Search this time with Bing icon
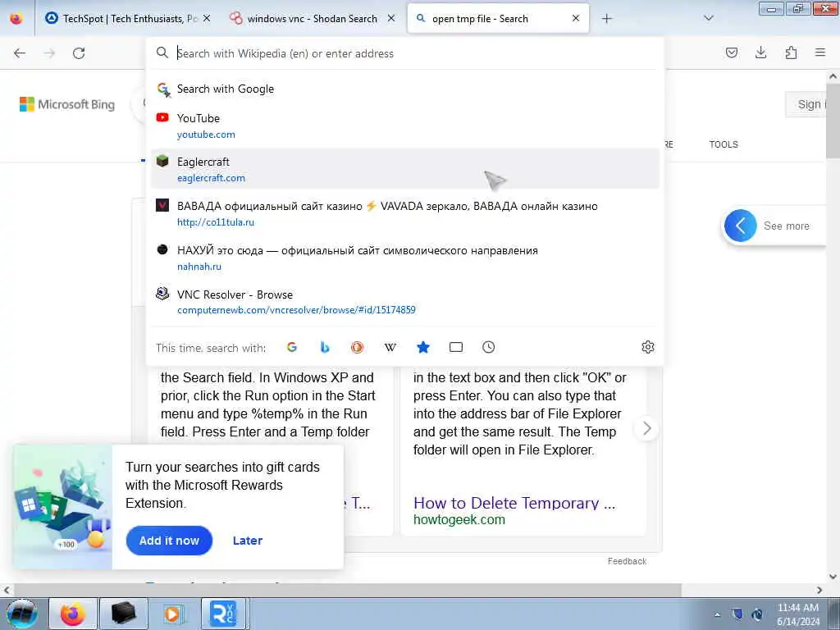 pyautogui.click(x=325, y=347)
